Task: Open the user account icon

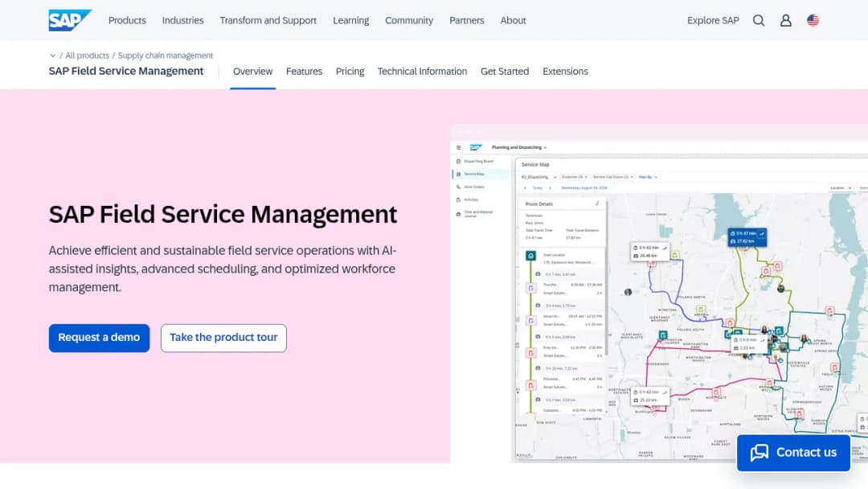Action: click(x=785, y=20)
